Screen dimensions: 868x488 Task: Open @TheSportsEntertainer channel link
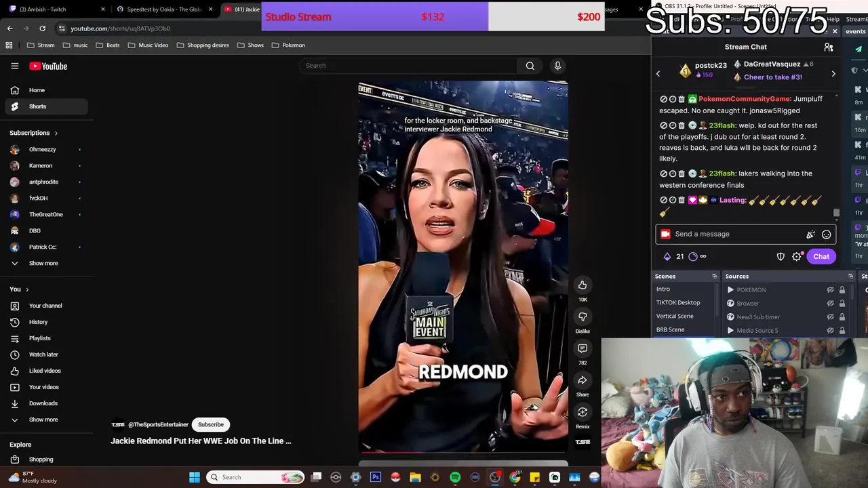tap(158, 425)
